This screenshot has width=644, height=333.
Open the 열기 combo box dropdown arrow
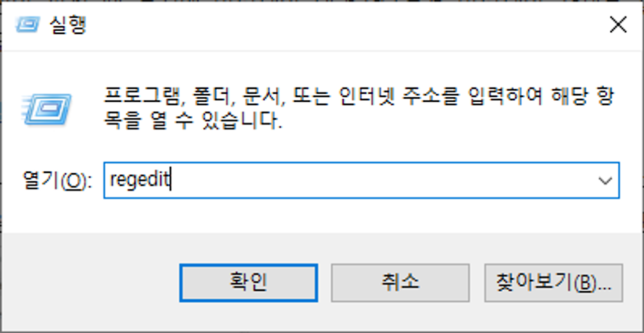click(605, 180)
